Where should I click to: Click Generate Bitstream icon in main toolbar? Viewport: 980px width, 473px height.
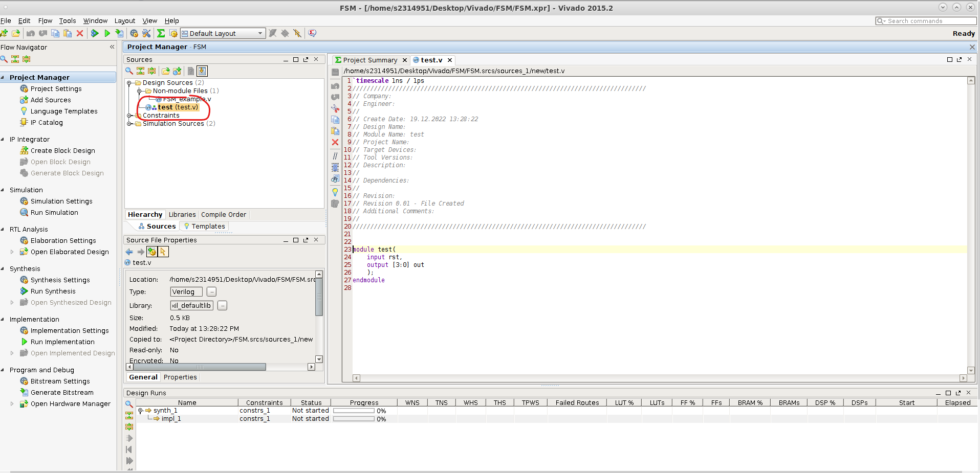119,33
